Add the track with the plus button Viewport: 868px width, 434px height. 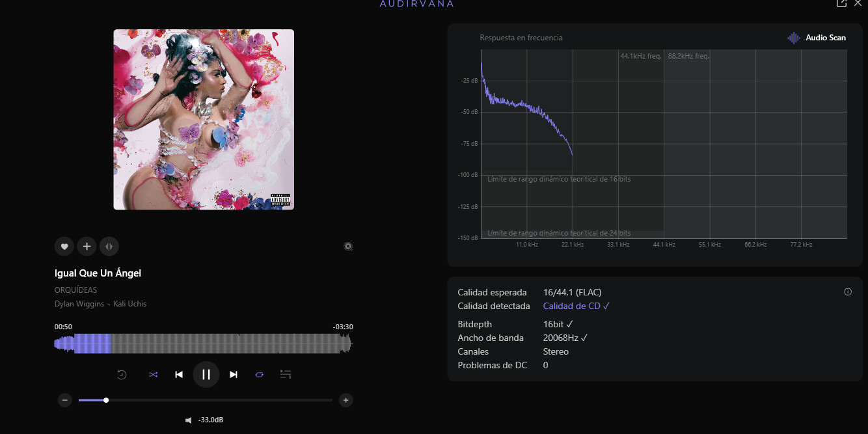coord(87,247)
